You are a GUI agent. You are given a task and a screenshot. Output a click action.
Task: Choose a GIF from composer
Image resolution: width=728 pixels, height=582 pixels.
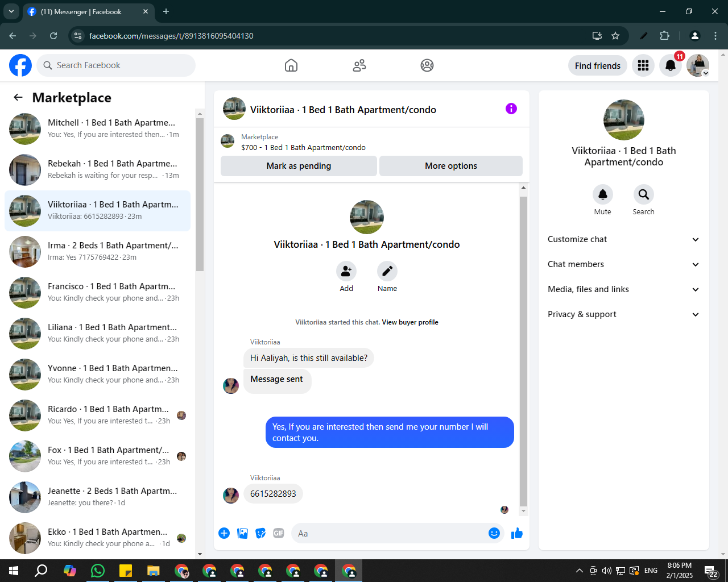(x=279, y=533)
